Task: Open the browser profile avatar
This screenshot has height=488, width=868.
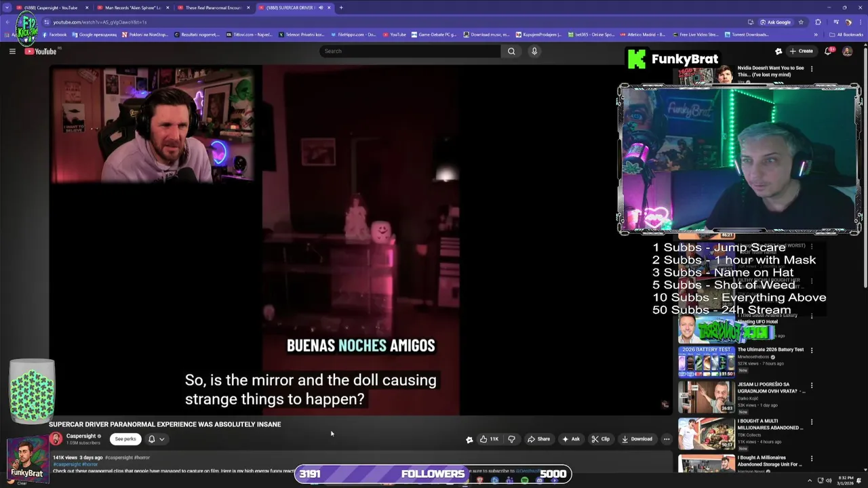Action: click(x=848, y=22)
